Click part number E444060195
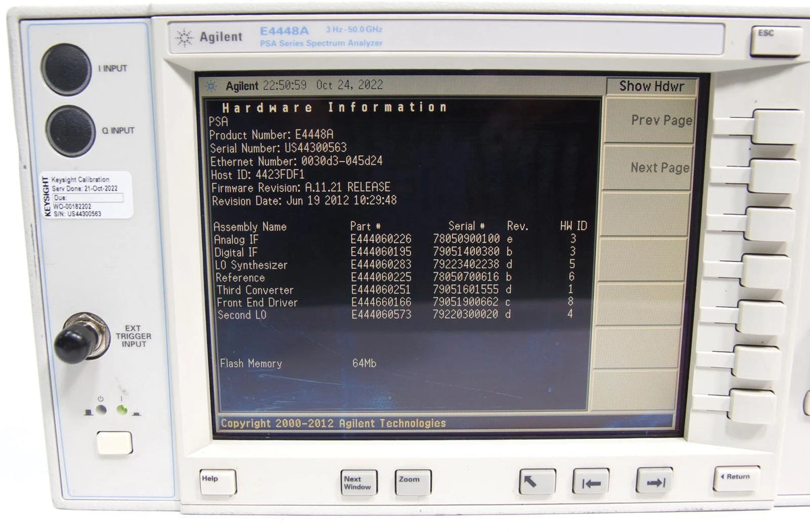This screenshot has height=532, width=810. (381, 252)
